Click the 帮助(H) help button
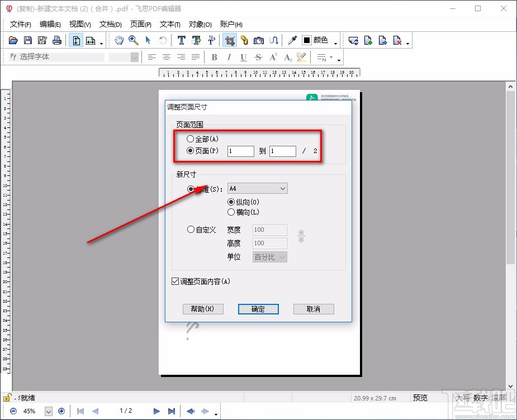The height and width of the screenshot is (420, 517). pos(203,309)
